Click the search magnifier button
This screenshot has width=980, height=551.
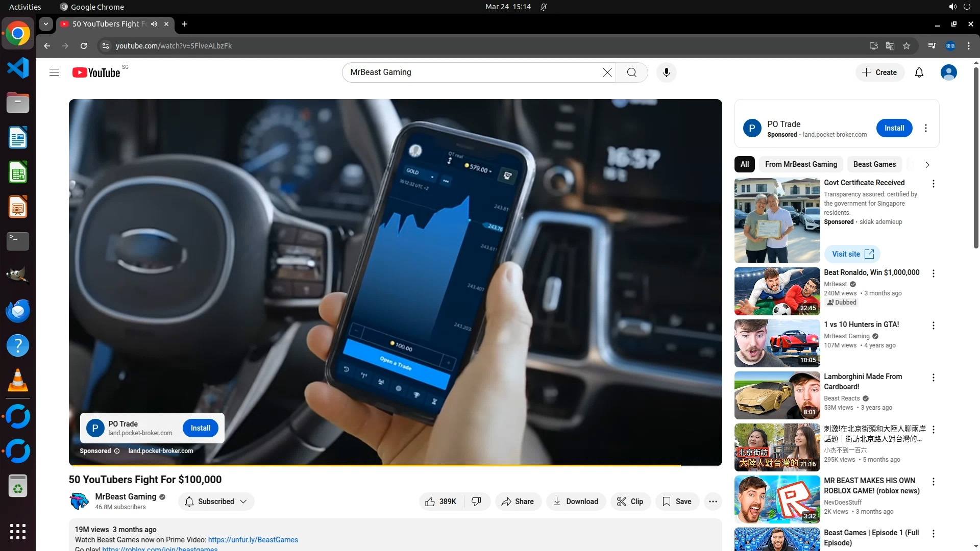click(x=631, y=72)
